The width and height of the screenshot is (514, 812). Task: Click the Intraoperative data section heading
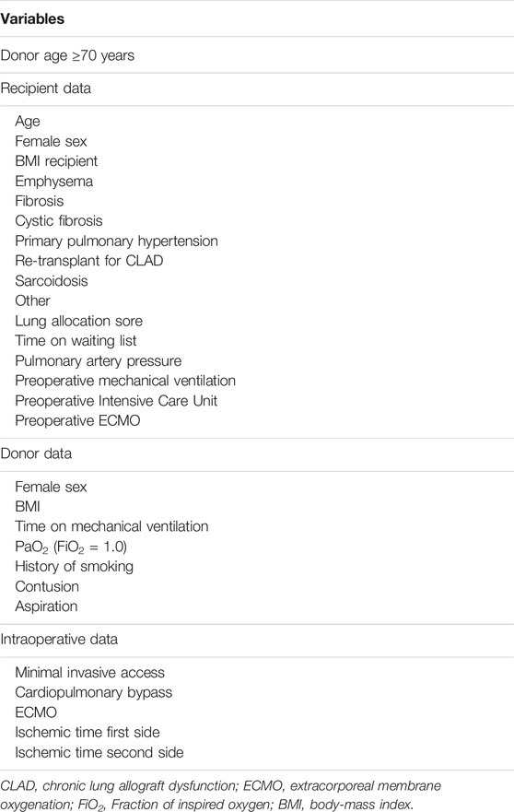pos(59,640)
